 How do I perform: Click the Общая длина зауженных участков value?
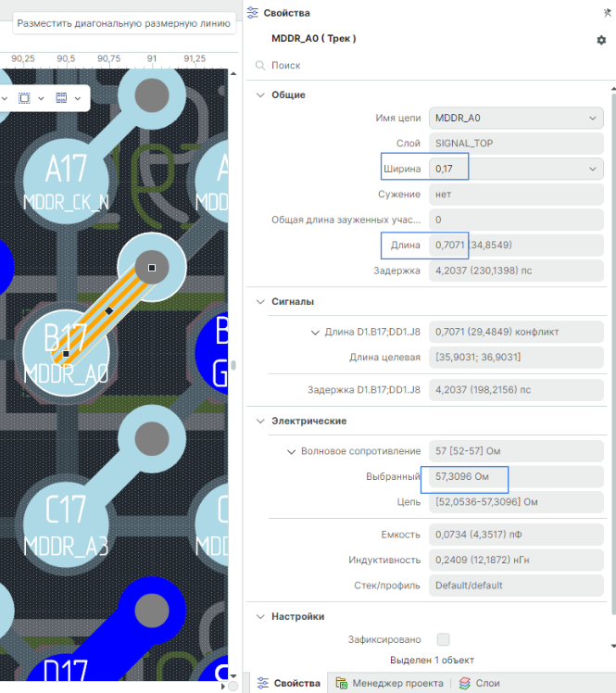tap(516, 220)
